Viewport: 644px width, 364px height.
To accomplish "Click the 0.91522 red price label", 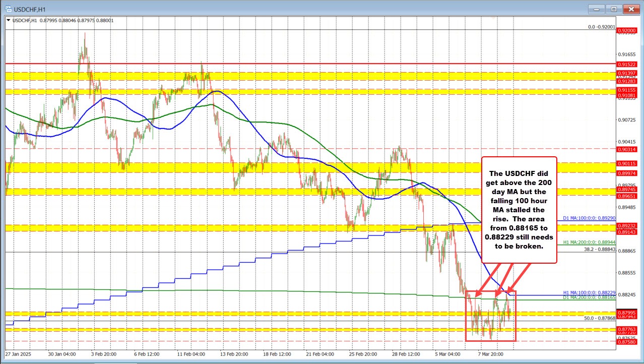I will (628, 65).
